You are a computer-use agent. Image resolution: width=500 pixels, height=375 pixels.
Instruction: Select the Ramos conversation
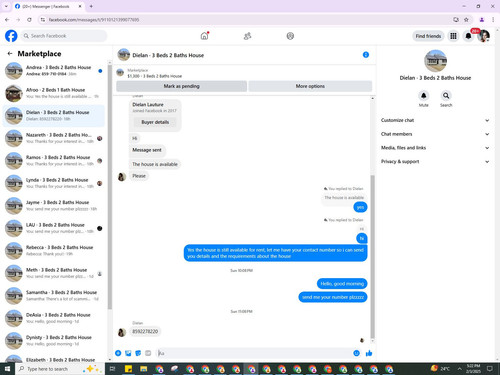[x=54, y=160]
